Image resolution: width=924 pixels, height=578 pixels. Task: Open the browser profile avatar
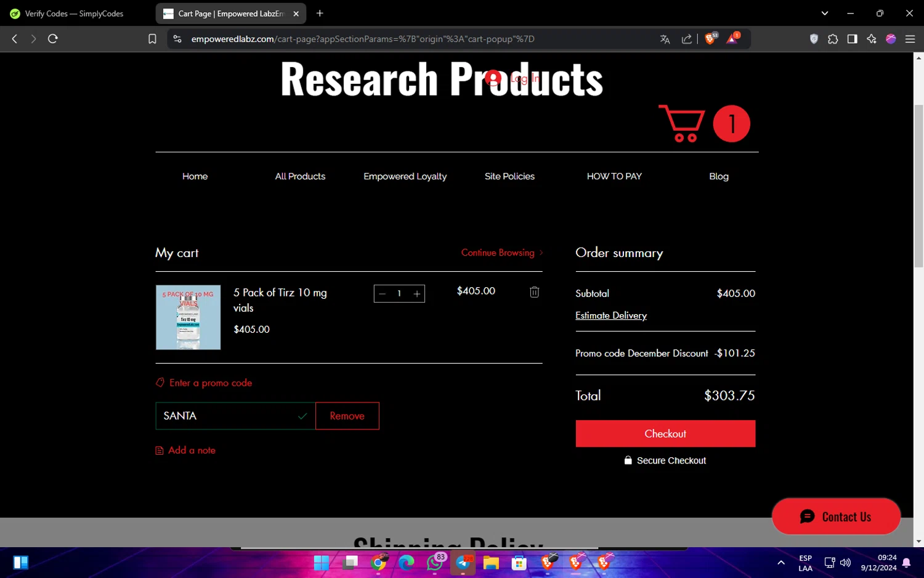click(x=891, y=39)
